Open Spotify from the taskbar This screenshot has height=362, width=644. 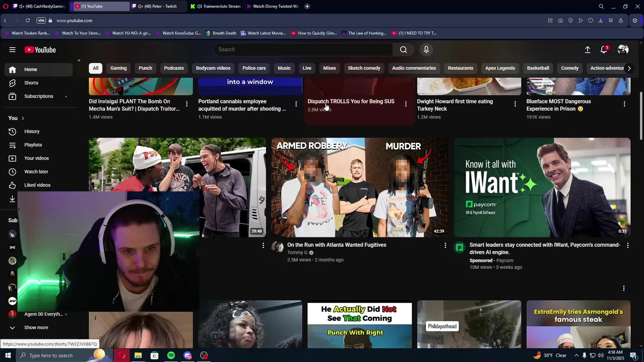click(171, 355)
